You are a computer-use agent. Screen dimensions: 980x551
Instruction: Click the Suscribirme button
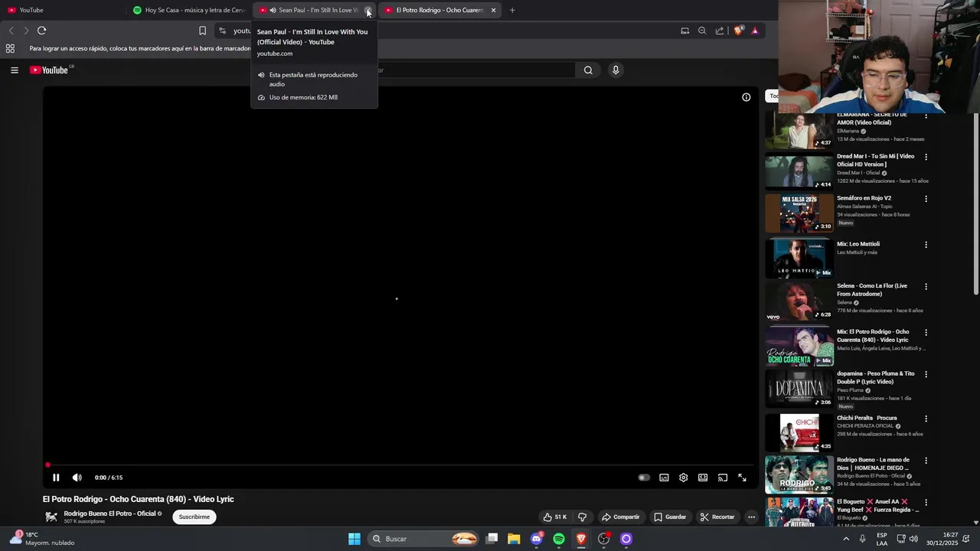[x=194, y=517]
